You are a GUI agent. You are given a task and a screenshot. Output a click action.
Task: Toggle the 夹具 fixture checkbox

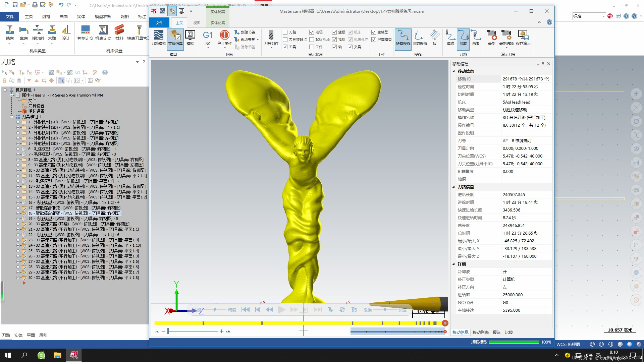click(350, 47)
